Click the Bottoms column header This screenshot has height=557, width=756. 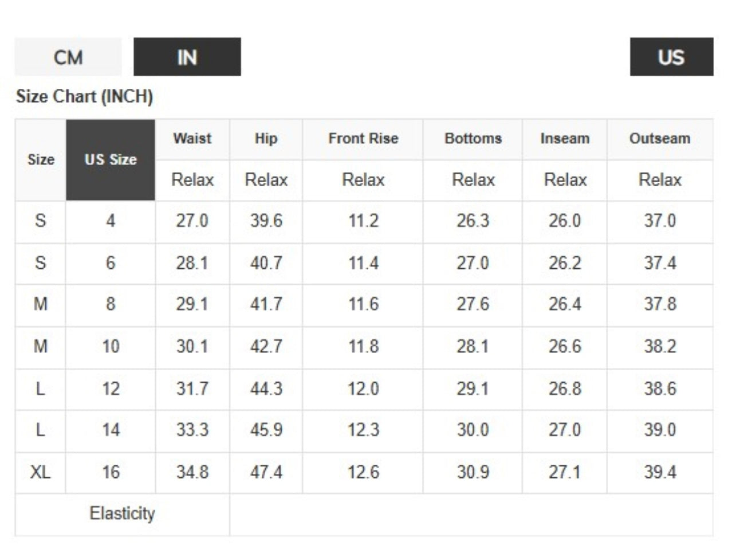pyautogui.click(x=473, y=139)
